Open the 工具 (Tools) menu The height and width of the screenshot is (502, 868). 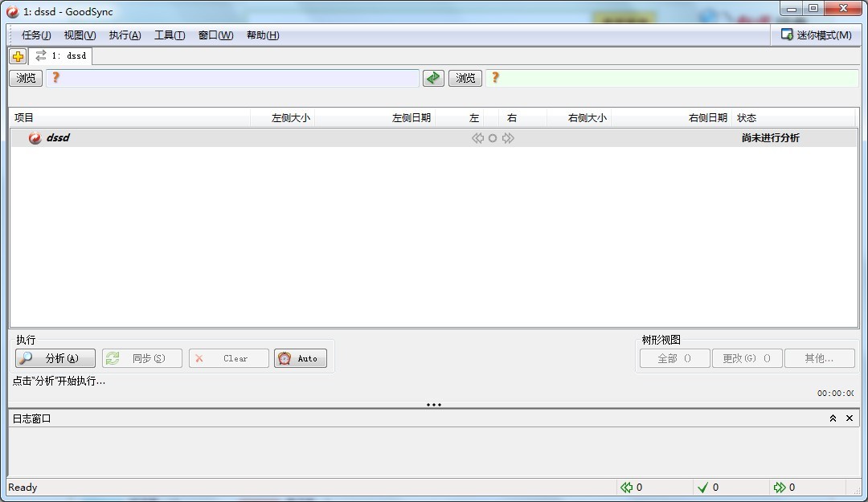(x=170, y=35)
